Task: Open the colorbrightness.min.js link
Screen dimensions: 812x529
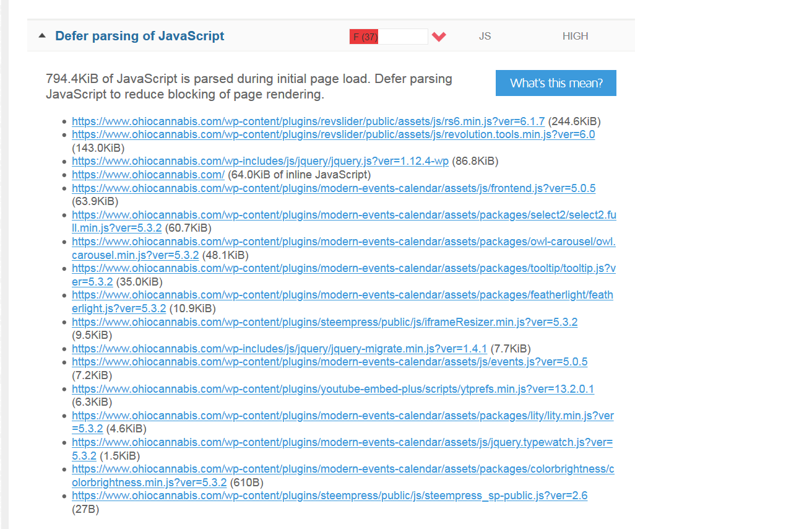Action: (343, 474)
